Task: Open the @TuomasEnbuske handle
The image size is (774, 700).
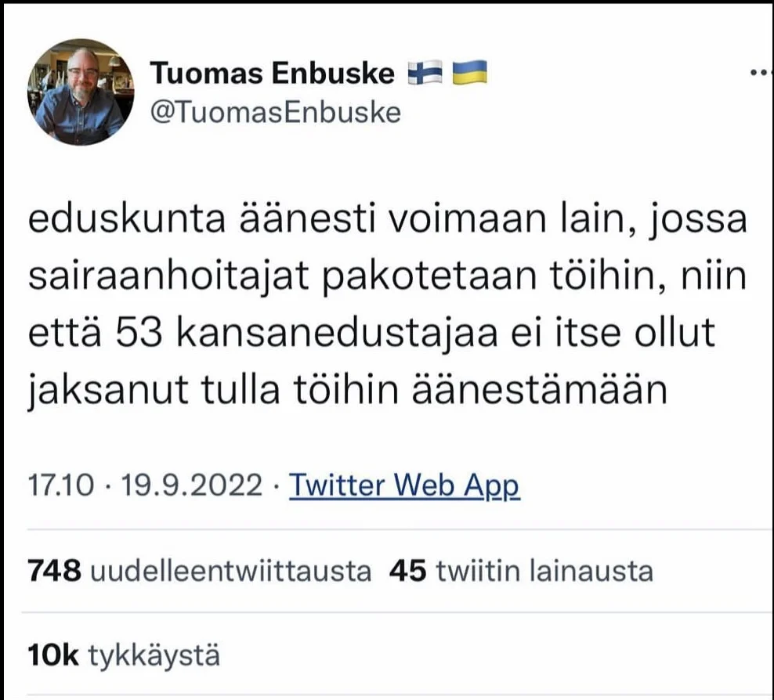Action: (274, 113)
